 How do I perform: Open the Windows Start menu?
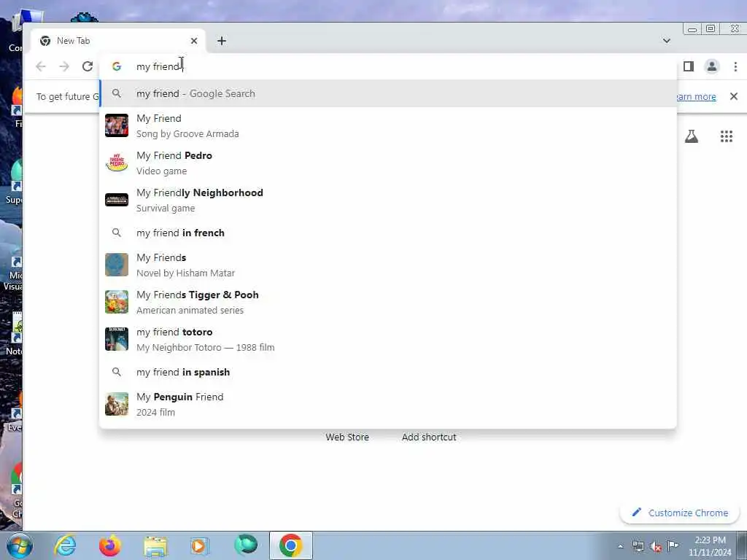point(20,545)
